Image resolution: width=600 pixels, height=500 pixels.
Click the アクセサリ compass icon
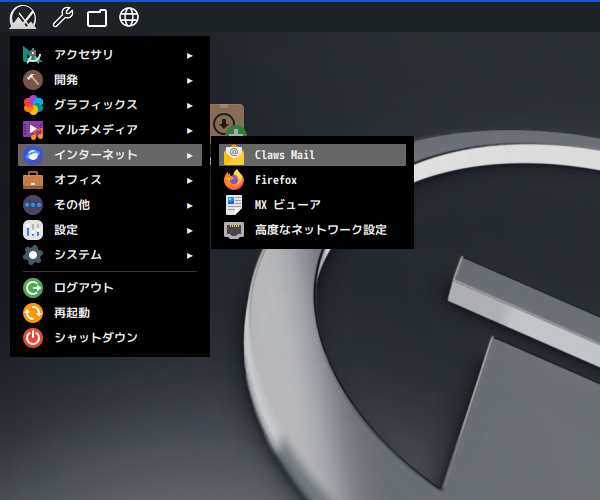[33, 55]
